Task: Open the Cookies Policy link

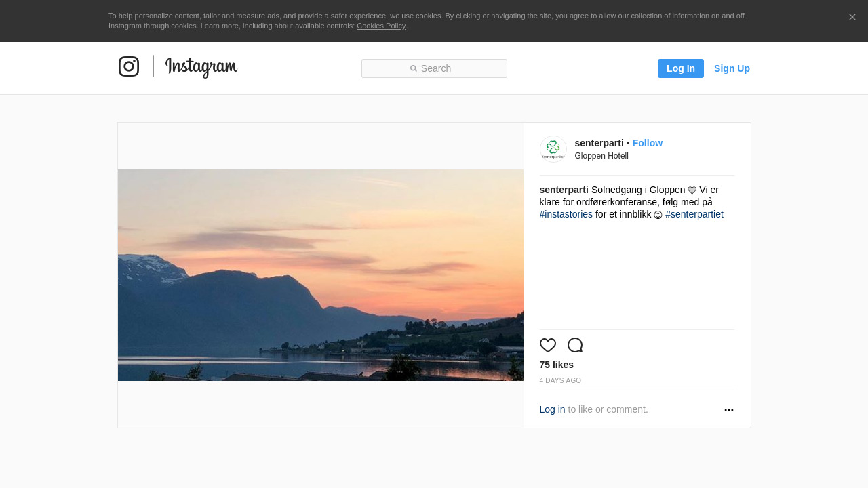Action: [380, 26]
